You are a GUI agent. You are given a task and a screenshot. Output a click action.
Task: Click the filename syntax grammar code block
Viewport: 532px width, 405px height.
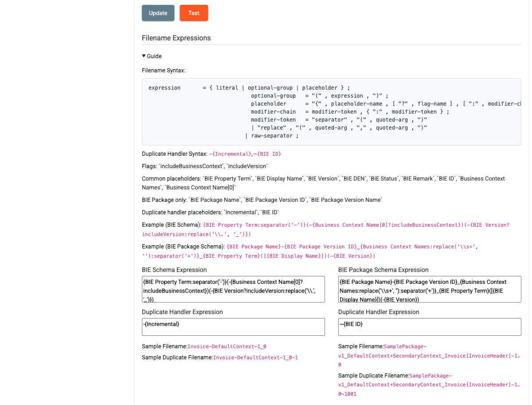tap(331, 112)
